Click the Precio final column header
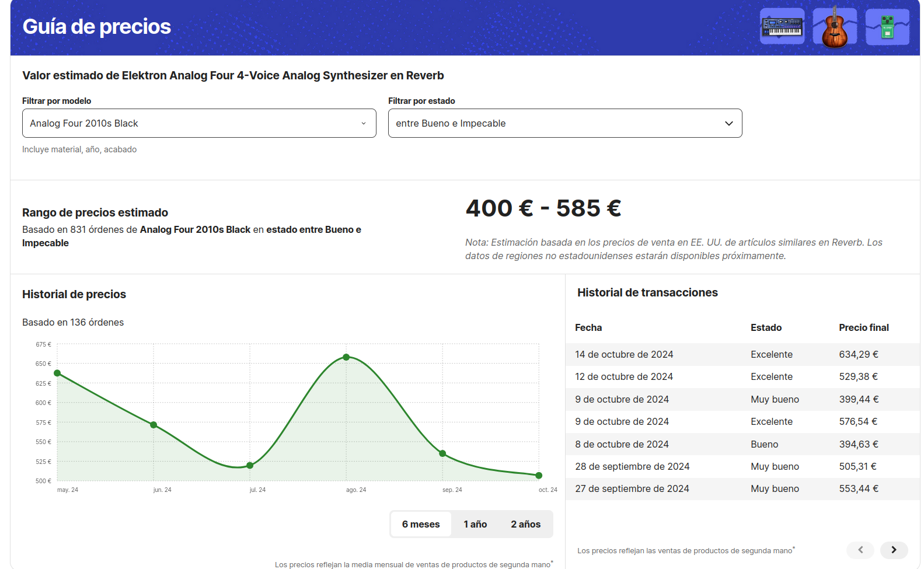The image size is (924, 569). [x=863, y=327]
